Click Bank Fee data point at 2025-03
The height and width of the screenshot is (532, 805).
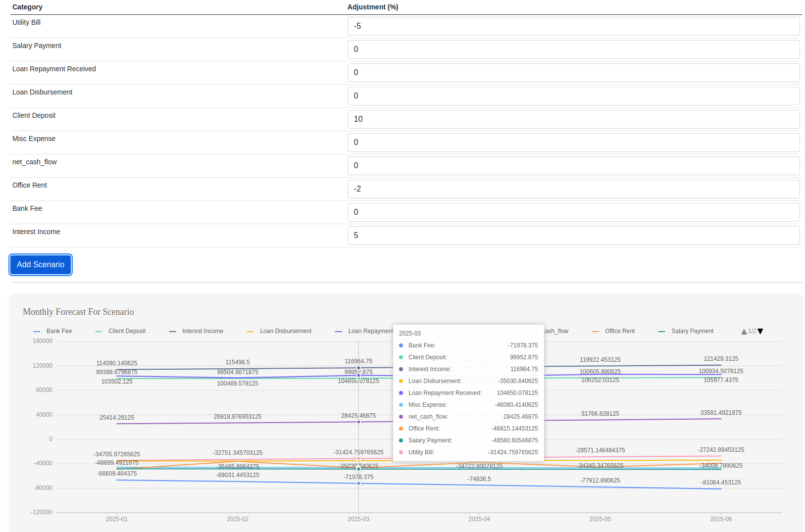(x=358, y=484)
